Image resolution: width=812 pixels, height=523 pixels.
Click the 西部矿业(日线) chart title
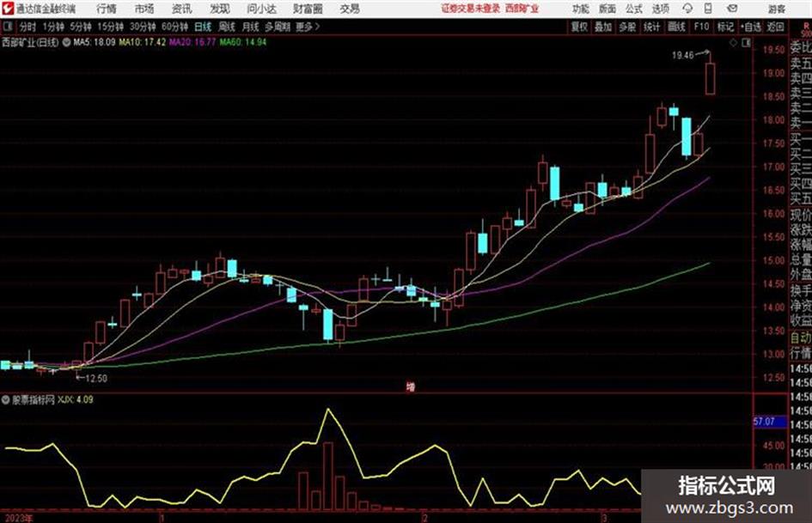[x=30, y=42]
